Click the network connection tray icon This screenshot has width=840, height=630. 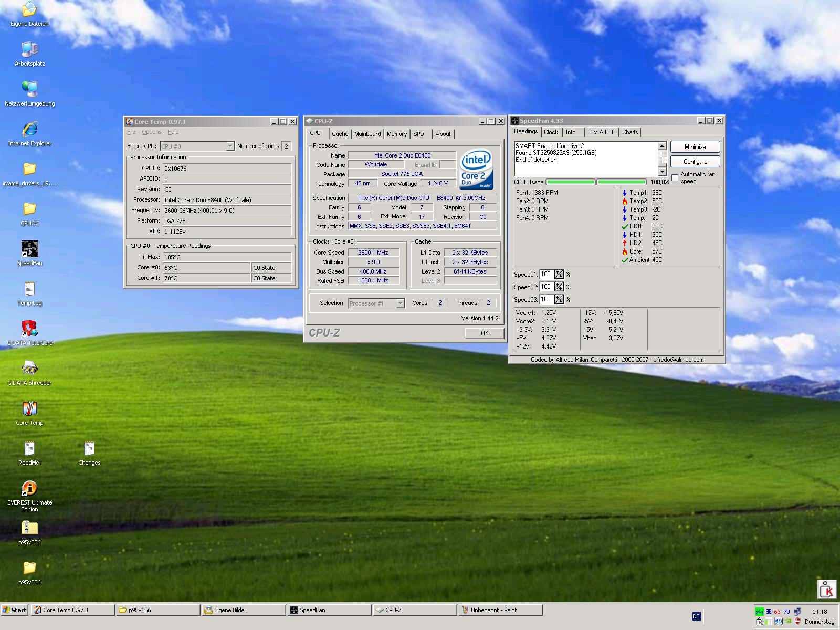[x=797, y=611]
